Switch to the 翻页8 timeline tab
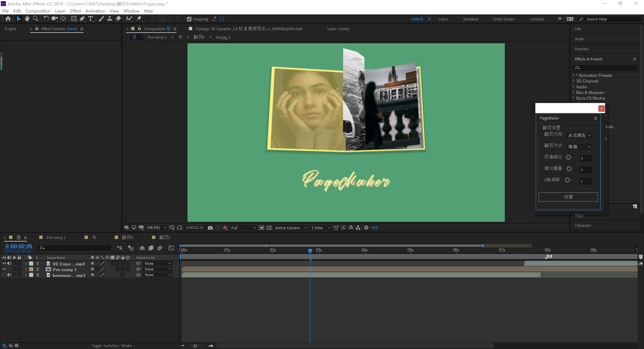This screenshot has width=644, height=349. [x=127, y=237]
